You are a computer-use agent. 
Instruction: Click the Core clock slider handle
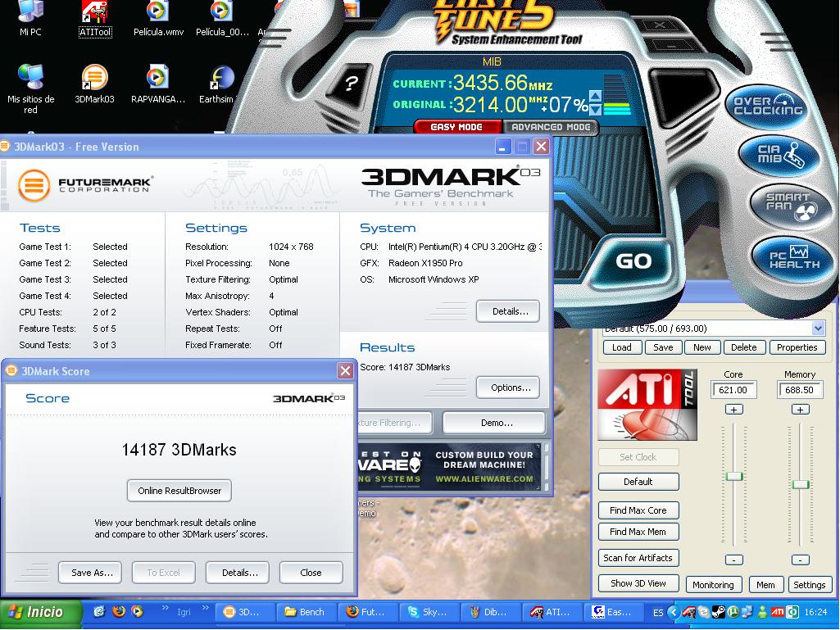[733, 476]
